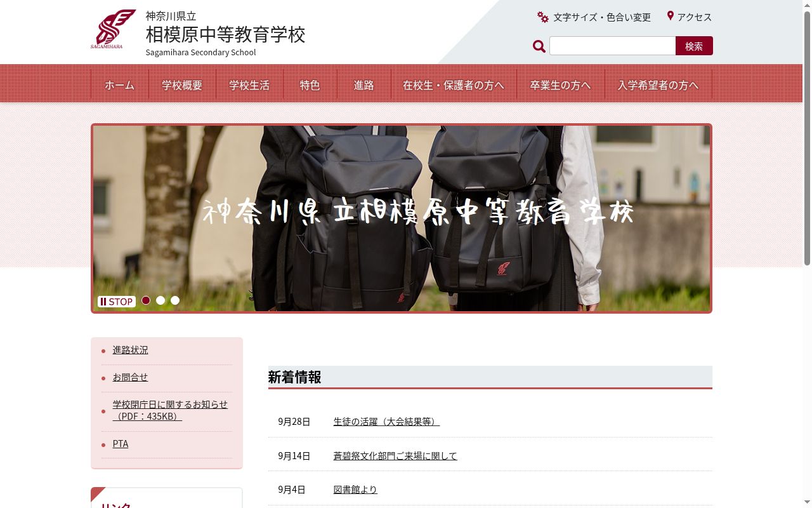Open the PTA sidebar link

tap(121, 444)
